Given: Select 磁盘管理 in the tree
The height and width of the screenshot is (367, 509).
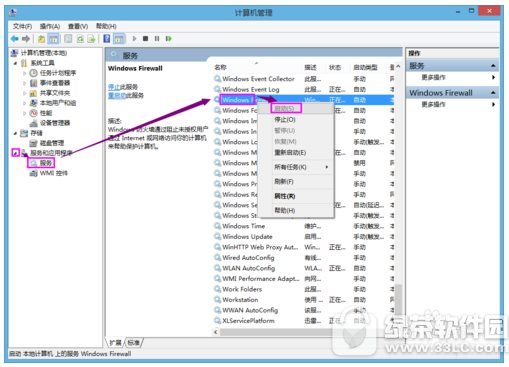Looking at the screenshot, I should point(52,143).
